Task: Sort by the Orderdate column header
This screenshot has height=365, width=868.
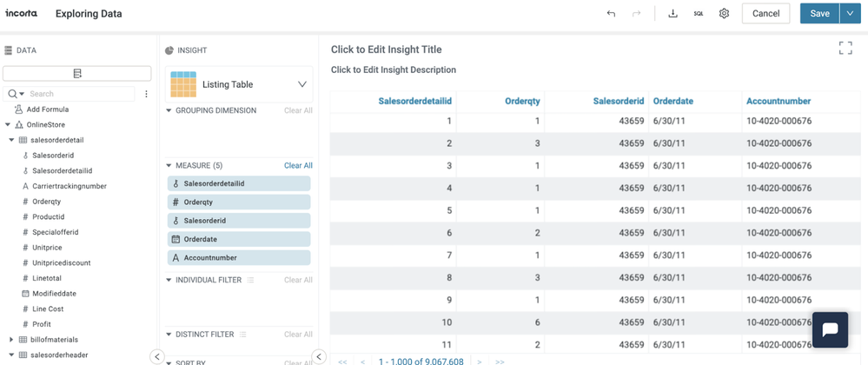Action: [x=673, y=102]
